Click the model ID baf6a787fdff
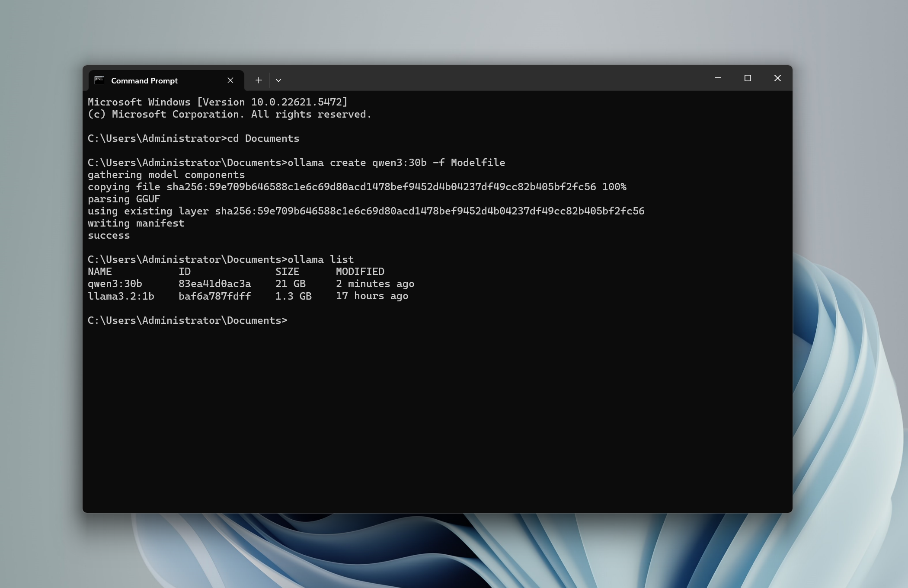The height and width of the screenshot is (588, 908). pos(215,296)
